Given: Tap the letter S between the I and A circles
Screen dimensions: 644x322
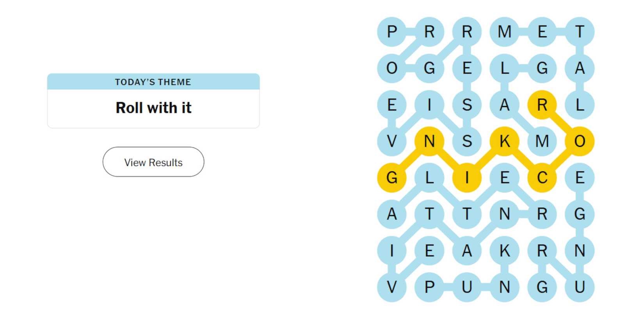Looking at the screenshot, I should click(466, 104).
